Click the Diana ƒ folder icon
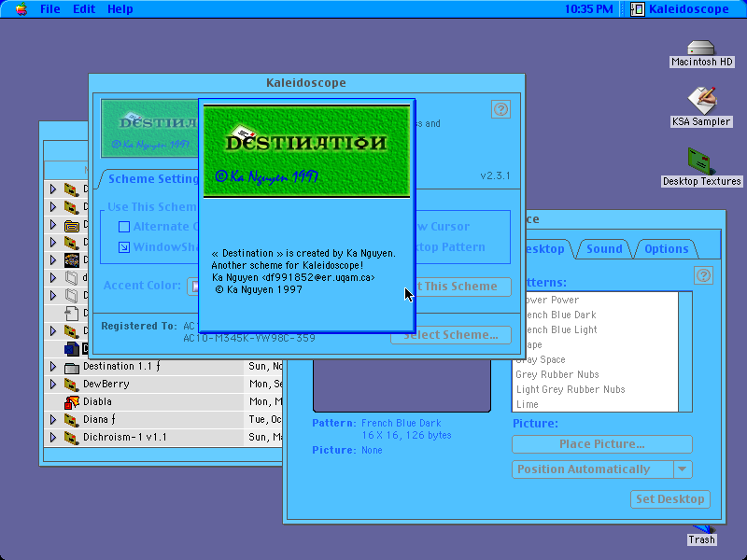This screenshot has height=560, width=747. point(72,419)
